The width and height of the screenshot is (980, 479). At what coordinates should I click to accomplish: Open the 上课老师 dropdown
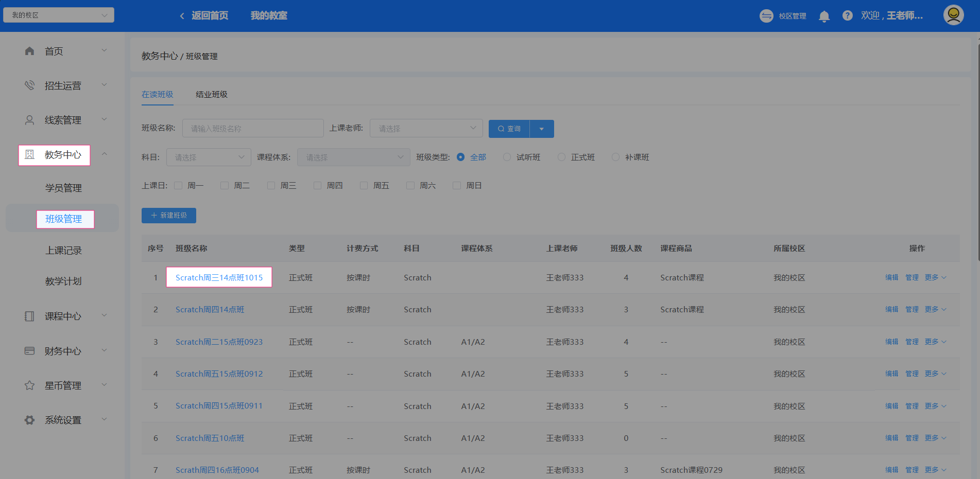pyautogui.click(x=426, y=128)
